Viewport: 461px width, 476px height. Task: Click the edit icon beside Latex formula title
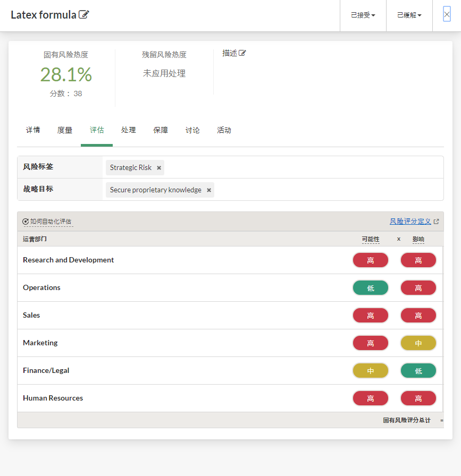pos(84,14)
